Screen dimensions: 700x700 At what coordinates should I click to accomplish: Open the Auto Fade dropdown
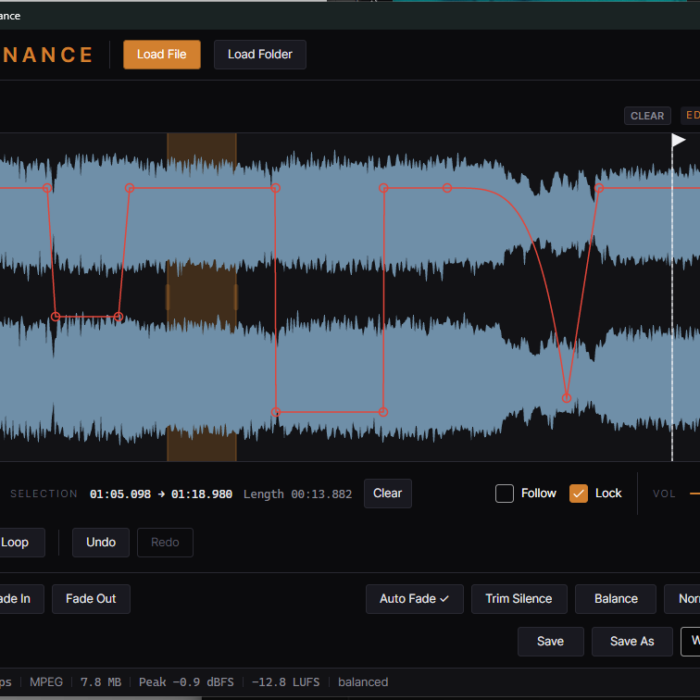(x=414, y=599)
